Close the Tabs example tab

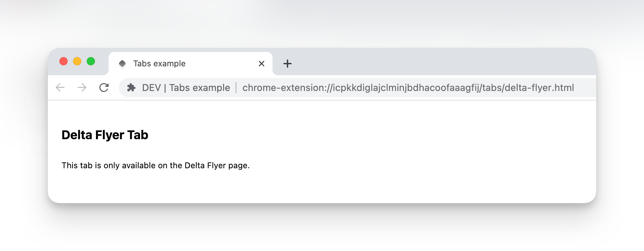[262, 64]
